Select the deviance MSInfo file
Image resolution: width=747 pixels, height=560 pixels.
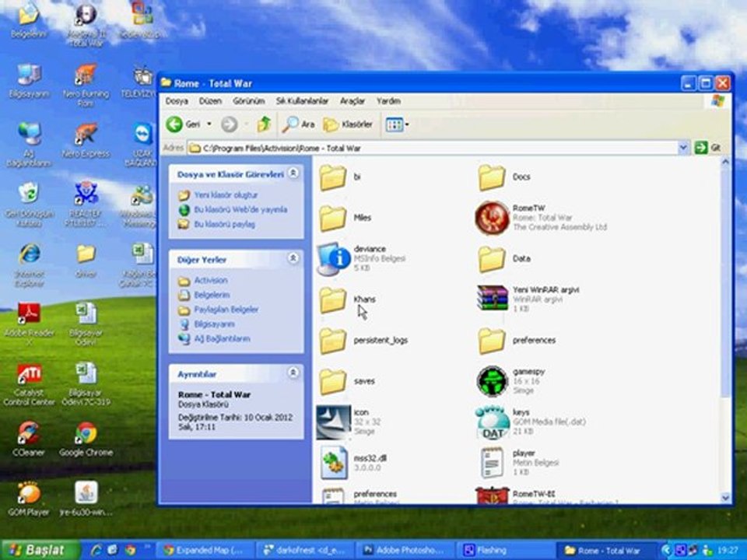click(x=334, y=258)
